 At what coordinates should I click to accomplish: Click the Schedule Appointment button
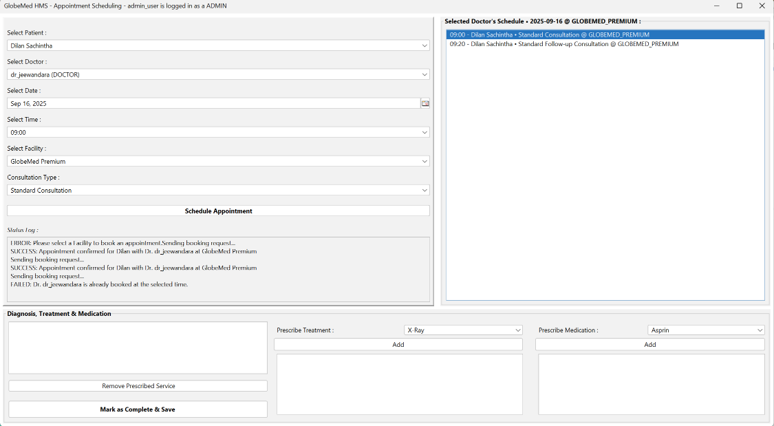[218, 211]
